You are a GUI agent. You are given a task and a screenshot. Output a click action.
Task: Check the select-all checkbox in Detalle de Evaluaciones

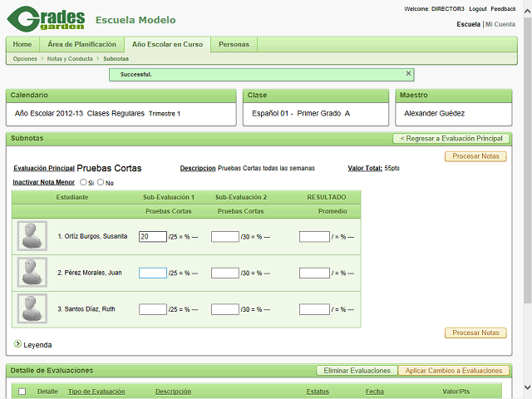[x=22, y=392]
